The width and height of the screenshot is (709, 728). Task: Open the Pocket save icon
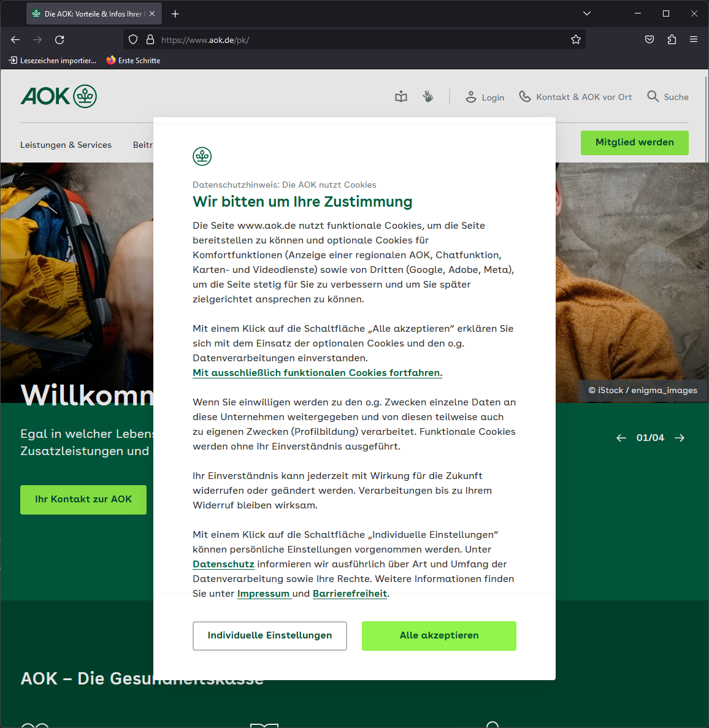coord(650,39)
